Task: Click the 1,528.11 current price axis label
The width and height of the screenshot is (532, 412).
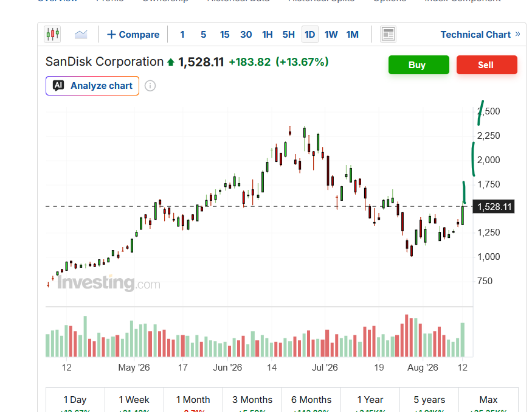Action: [x=494, y=206]
